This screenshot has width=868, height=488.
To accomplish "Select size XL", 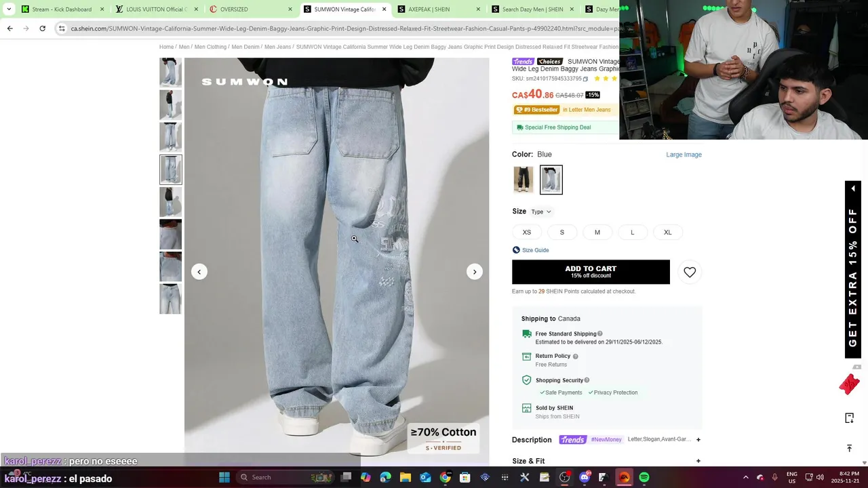I will (x=668, y=232).
